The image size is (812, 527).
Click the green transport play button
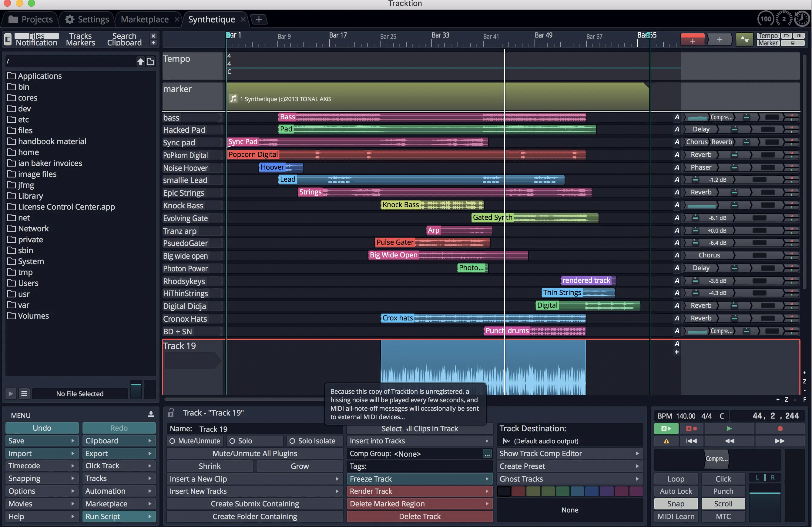coord(729,429)
